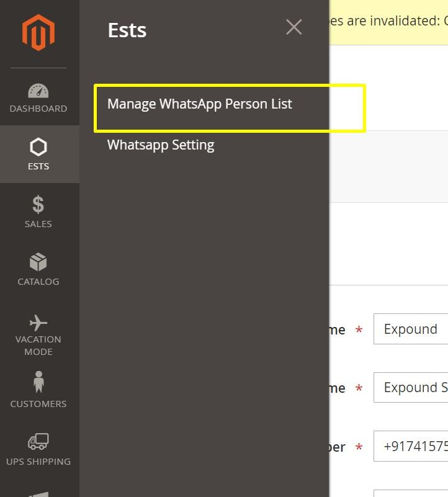The width and height of the screenshot is (448, 497).
Task: Open the Catalog box icon menu
Action: tap(38, 262)
